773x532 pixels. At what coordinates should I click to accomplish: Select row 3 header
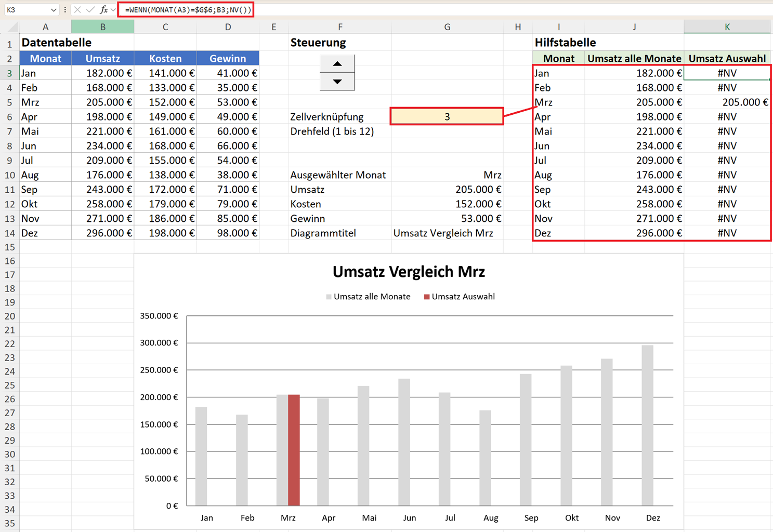[9, 73]
